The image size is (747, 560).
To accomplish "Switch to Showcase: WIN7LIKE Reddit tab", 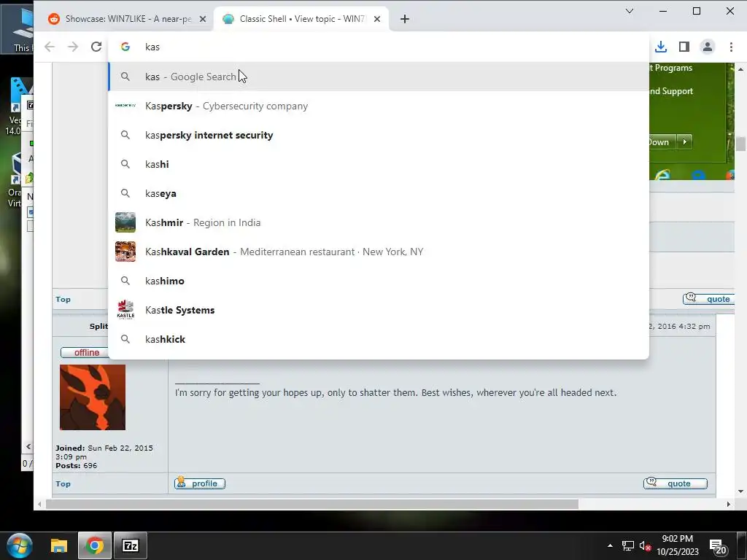I will coord(127,19).
